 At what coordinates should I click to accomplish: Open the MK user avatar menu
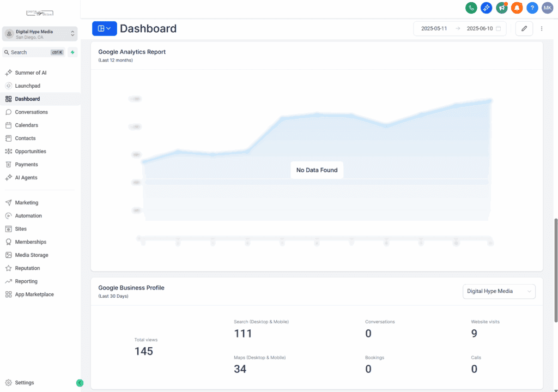(x=547, y=8)
